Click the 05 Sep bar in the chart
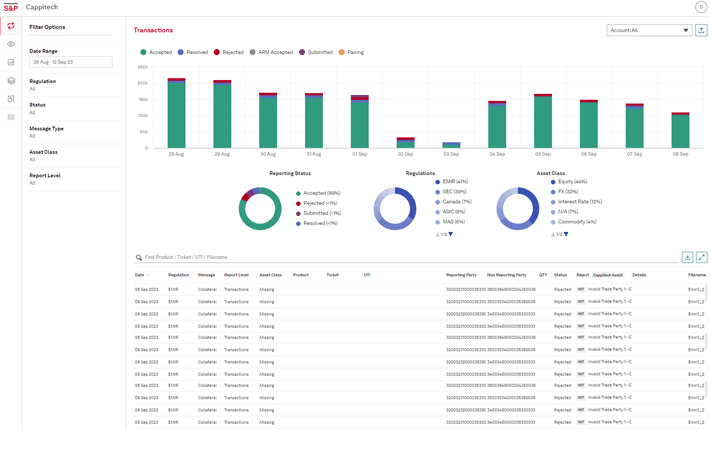Image resolution: width=710 pixels, height=450 pixels. 543,121
